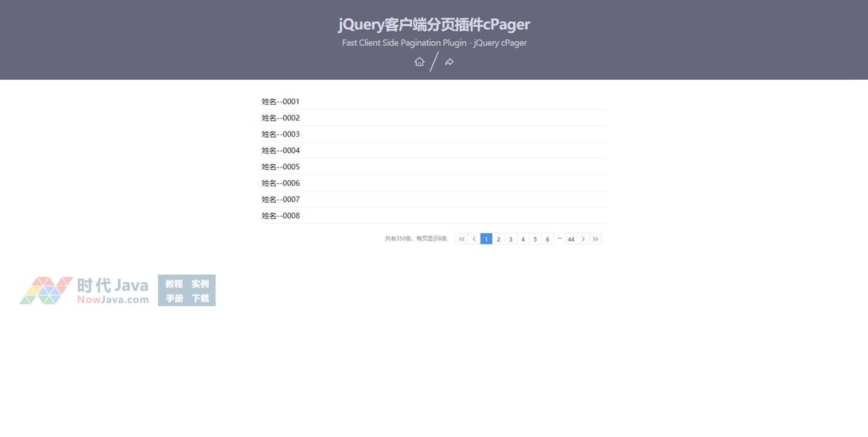Image resolution: width=868 pixels, height=437 pixels.
Task: Click the home icon in the header
Action: [x=419, y=61]
